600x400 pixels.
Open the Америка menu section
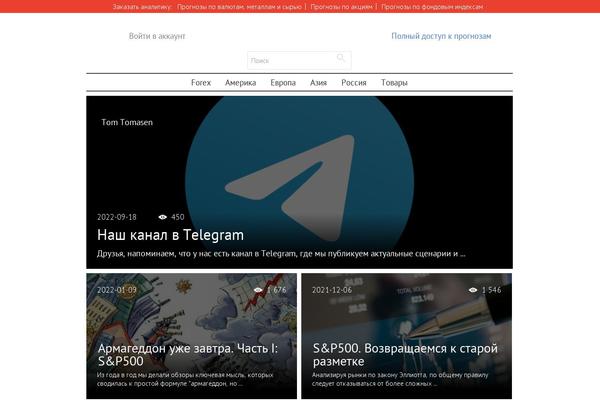click(x=240, y=83)
